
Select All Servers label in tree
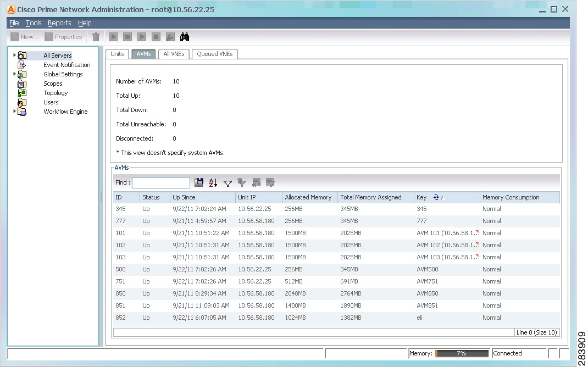57,55
